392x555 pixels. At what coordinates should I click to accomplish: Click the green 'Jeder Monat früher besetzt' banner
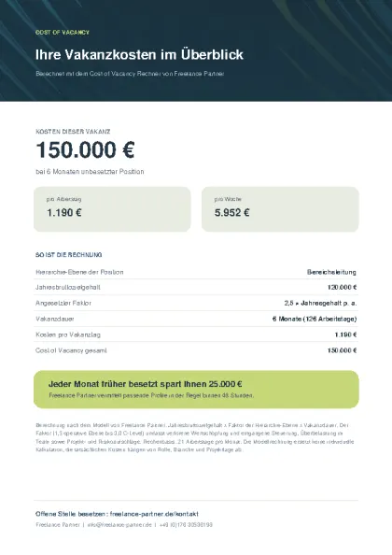(196, 390)
